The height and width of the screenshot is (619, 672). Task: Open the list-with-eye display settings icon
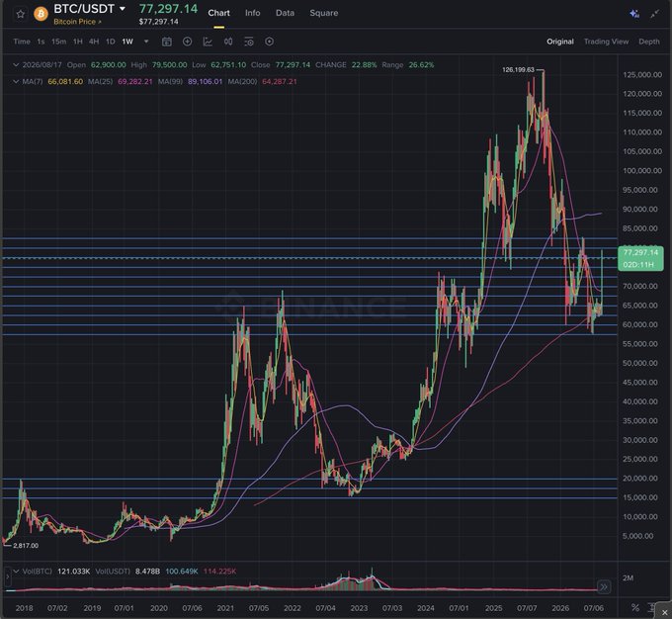(249, 42)
